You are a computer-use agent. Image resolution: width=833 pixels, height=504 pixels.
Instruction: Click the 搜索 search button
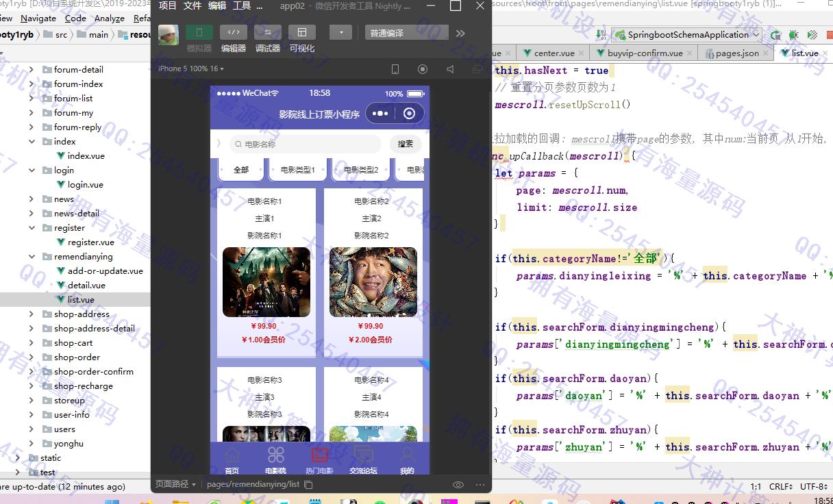click(x=406, y=144)
